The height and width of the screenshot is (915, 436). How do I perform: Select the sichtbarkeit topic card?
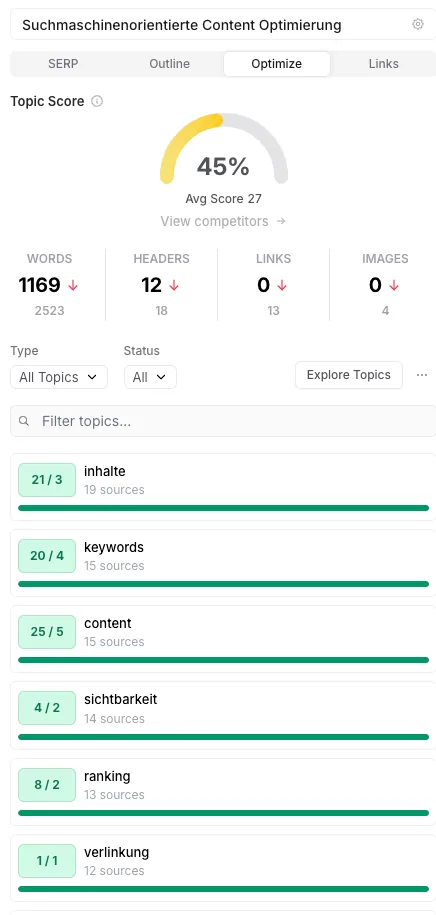coord(223,715)
